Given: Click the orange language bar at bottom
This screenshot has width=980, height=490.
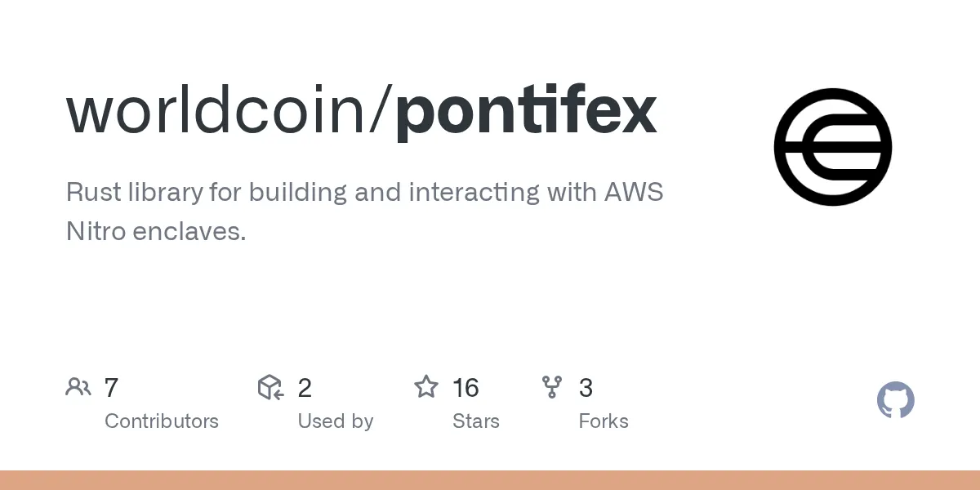Looking at the screenshot, I should click(x=490, y=480).
